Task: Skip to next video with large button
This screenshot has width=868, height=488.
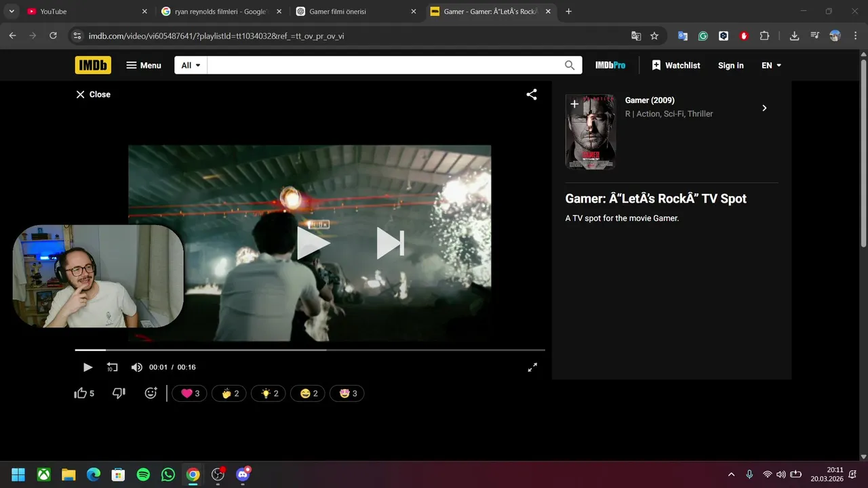Action: (391, 243)
